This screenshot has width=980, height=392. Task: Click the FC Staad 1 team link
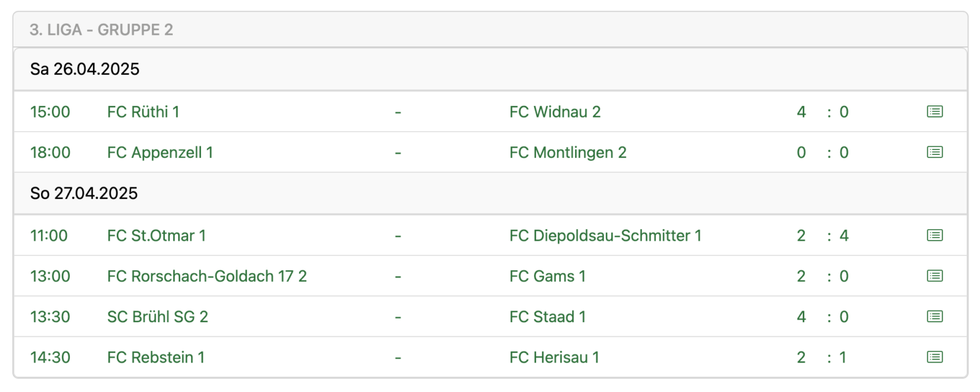coord(548,317)
